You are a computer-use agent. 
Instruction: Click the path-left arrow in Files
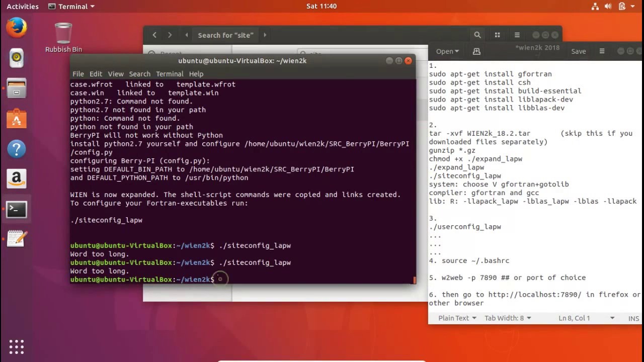click(x=187, y=35)
